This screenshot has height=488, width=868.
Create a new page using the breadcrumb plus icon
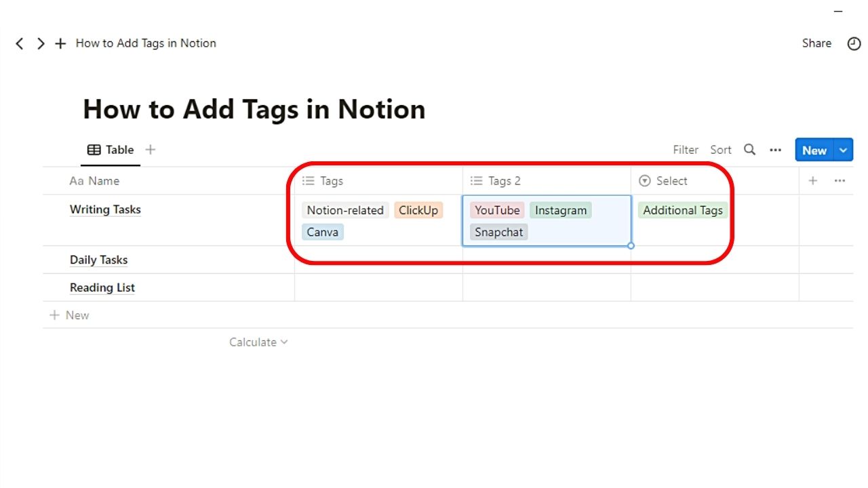coord(60,43)
